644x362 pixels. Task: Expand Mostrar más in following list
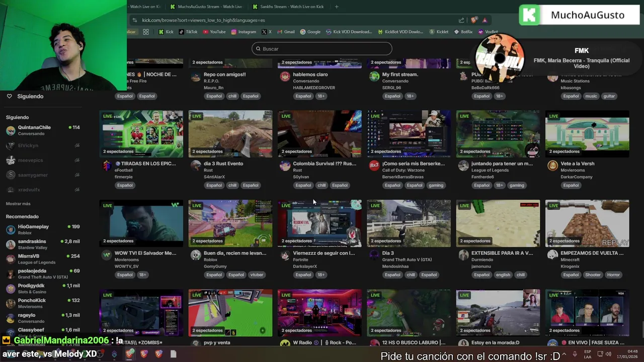(x=18, y=204)
